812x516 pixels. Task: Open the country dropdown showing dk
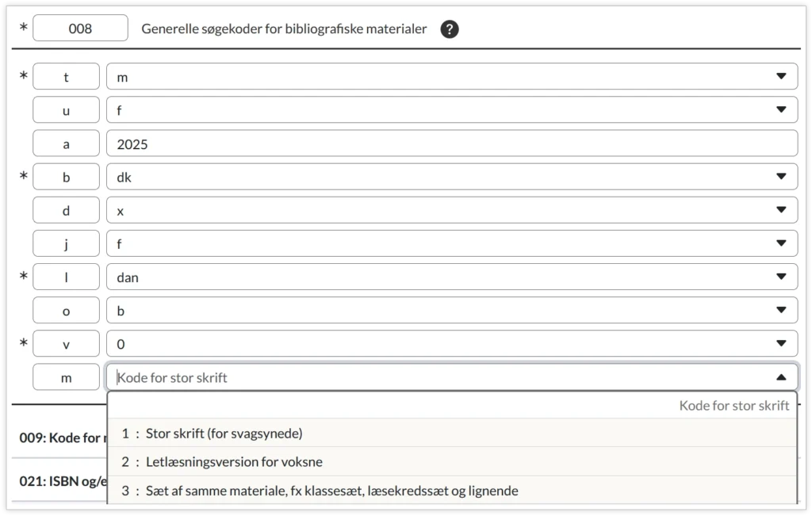[x=781, y=177]
